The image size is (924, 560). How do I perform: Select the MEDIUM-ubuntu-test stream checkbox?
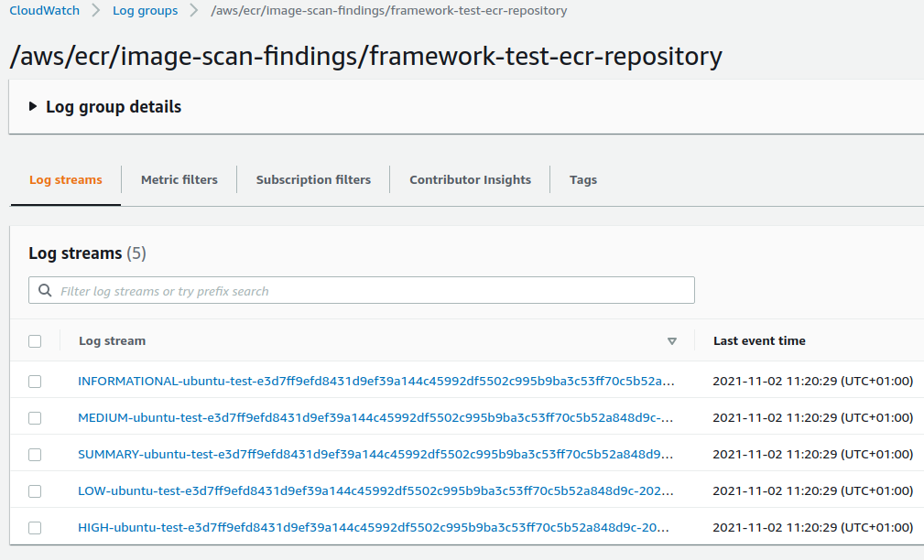point(35,417)
